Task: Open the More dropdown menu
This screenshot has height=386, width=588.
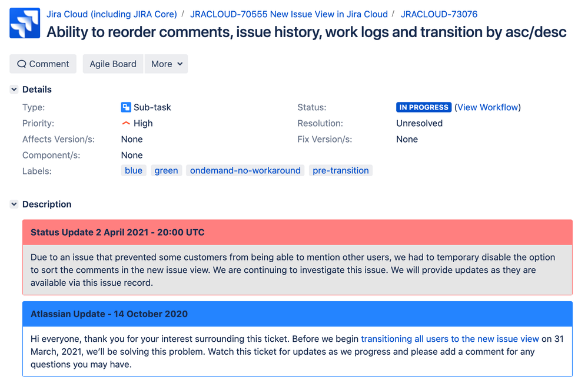Action: (166, 64)
